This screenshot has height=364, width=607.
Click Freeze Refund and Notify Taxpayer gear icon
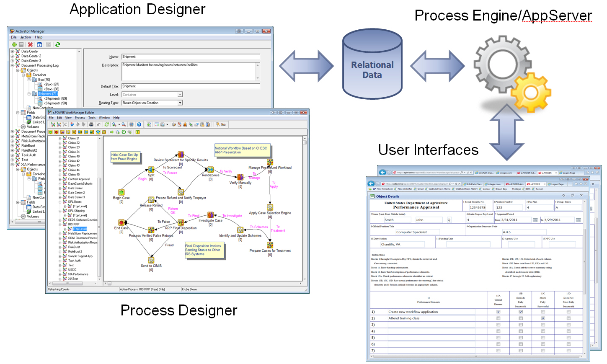(181, 192)
